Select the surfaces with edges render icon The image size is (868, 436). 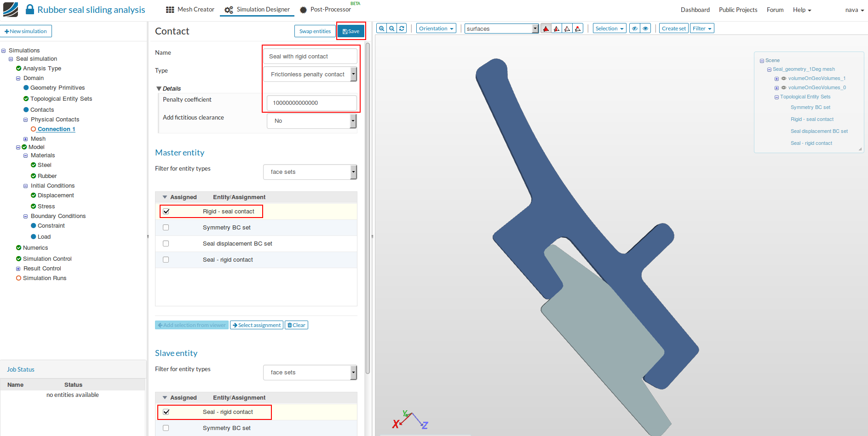point(557,29)
